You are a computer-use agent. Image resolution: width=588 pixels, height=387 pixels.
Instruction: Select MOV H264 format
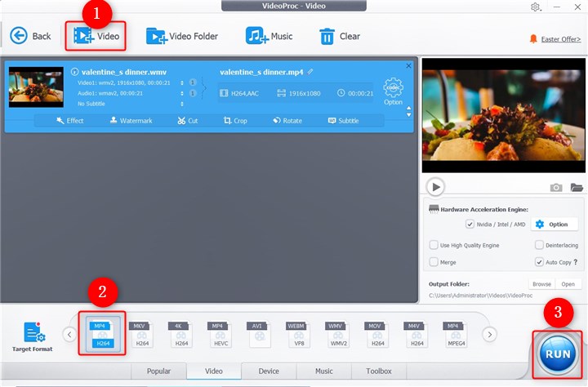[377, 334]
